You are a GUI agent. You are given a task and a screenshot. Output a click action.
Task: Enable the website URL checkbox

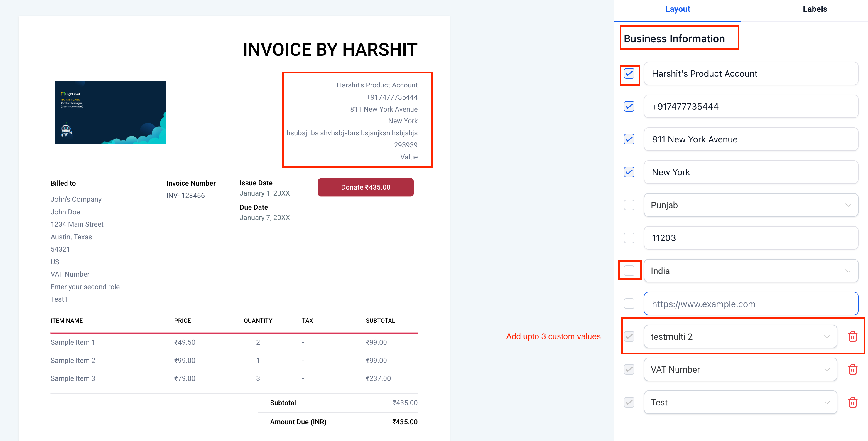[x=629, y=304]
